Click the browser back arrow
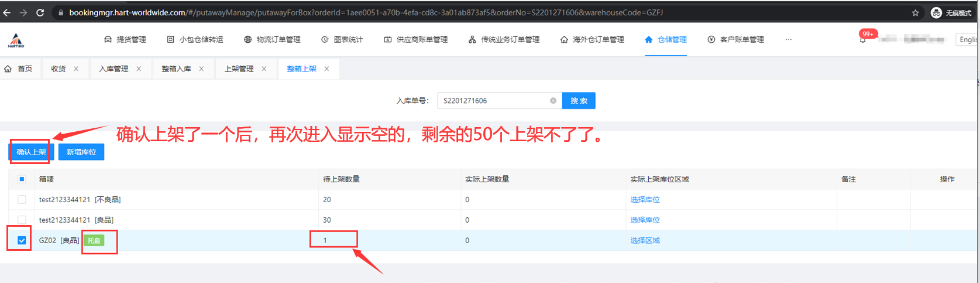The image size is (980, 283). (x=7, y=12)
